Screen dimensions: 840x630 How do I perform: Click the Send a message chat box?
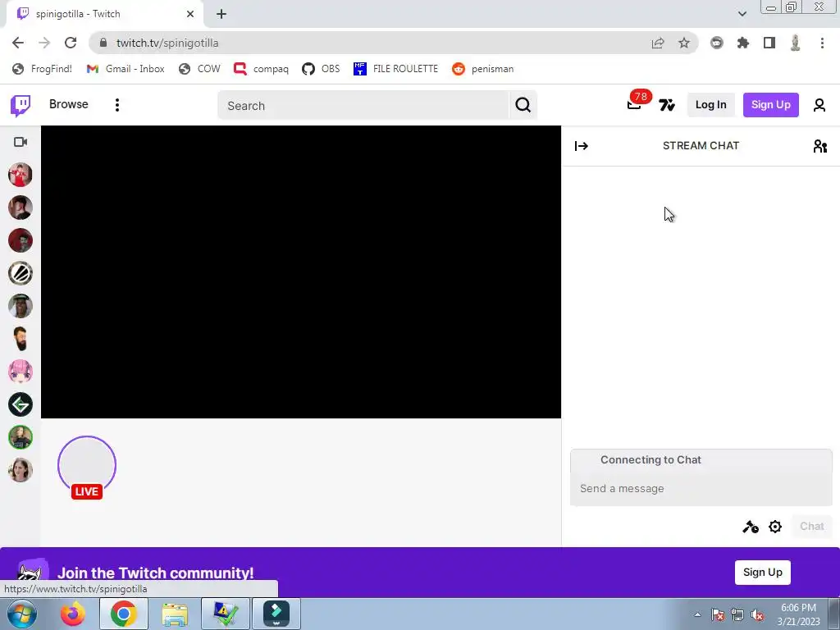point(701,489)
